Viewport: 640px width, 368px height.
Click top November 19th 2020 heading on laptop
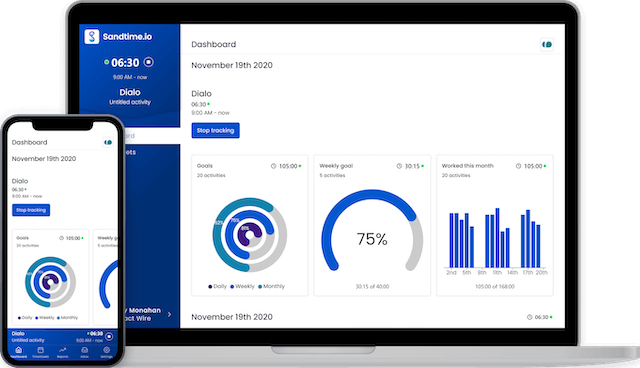pyautogui.click(x=232, y=65)
